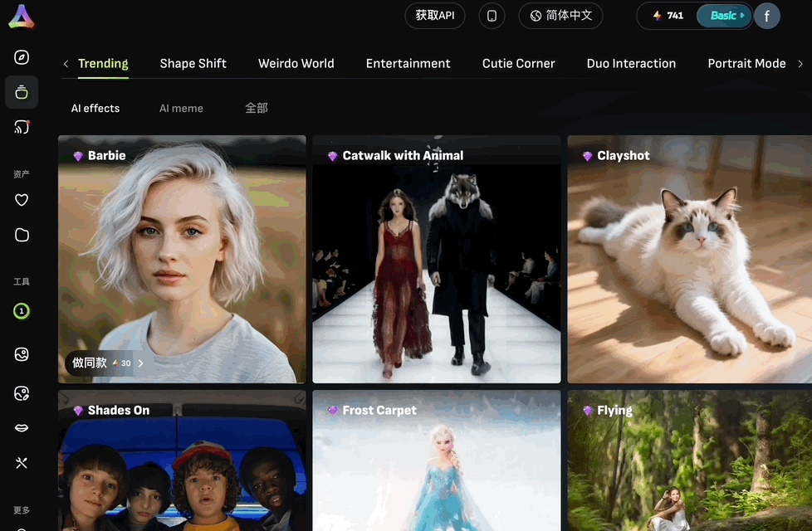Click the mobile phone icon button
The image size is (812, 531).
coord(492,16)
